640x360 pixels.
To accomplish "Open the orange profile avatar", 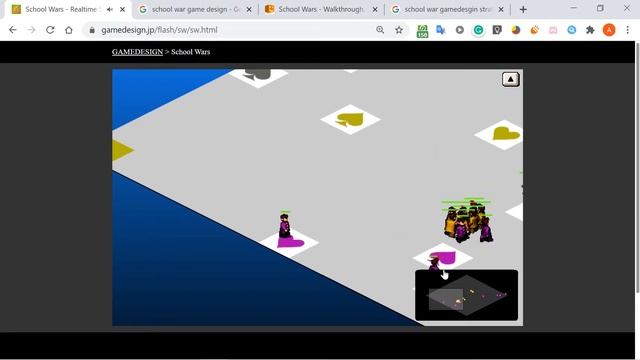I will [x=609, y=30].
